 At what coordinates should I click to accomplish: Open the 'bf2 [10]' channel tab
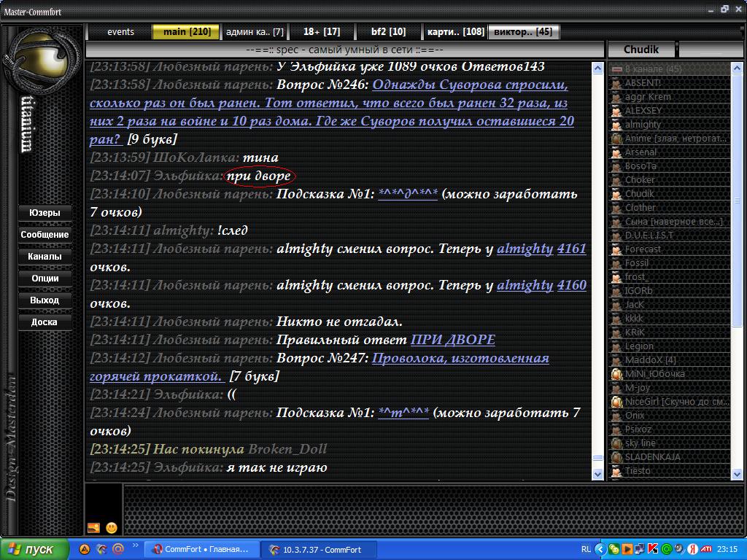(388, 32)
